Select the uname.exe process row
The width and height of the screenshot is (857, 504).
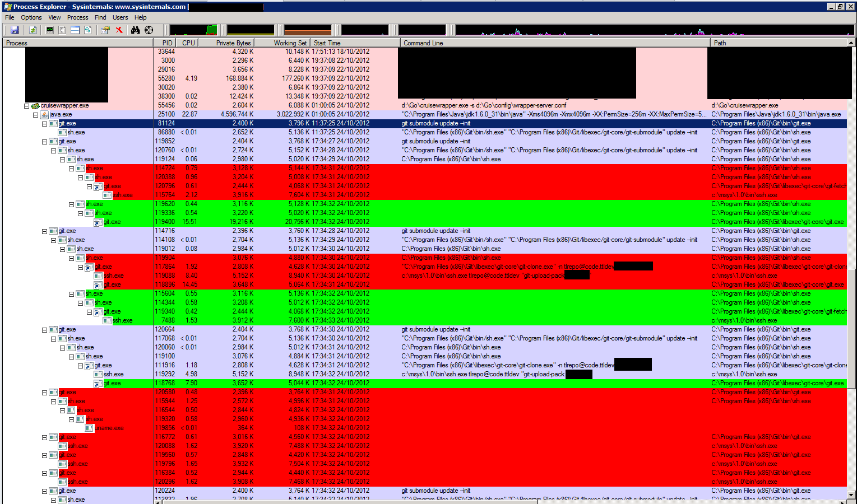pos(425,428)
